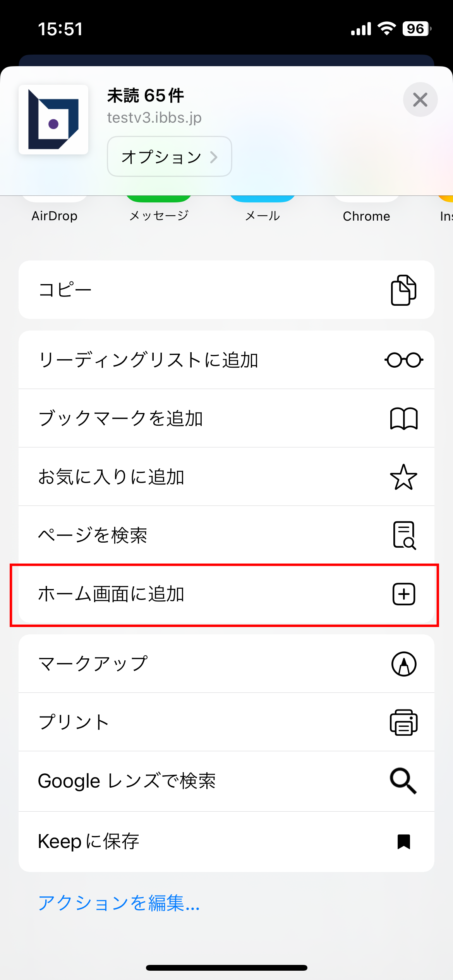
Task: Tap the Markup pen-tip icon
Action: pyautogui.click(x=403, y=664)
